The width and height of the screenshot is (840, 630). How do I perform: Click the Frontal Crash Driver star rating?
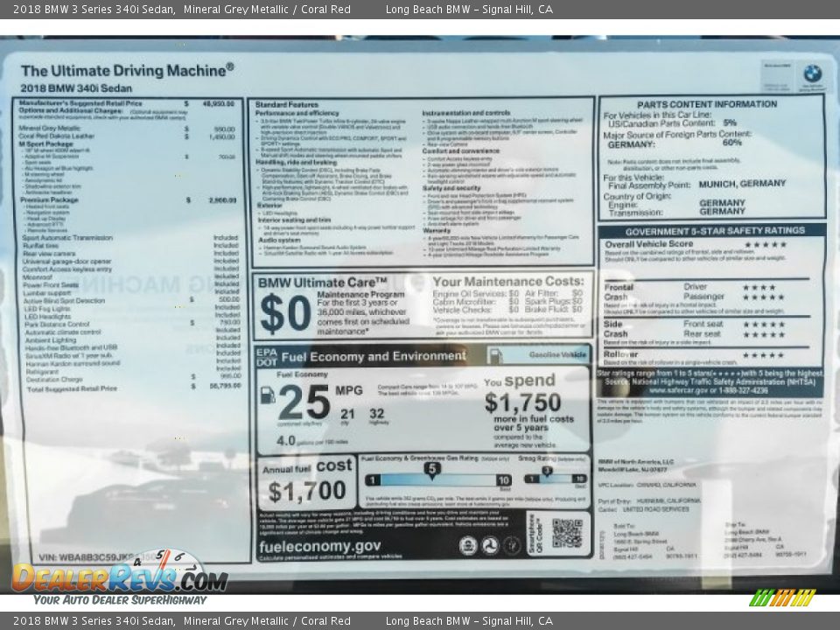pyautogui.click(x=759, y=287)
